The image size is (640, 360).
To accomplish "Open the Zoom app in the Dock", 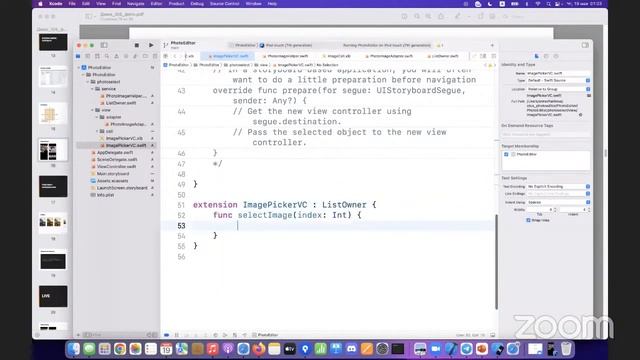I will point(436,349).
